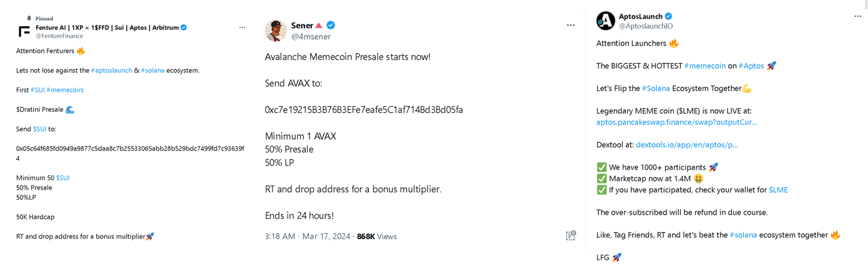Click the 3:18 AM Mar 17, 2024 timestamp
Viewport: 868px width, 269px height.
[307, 237]
